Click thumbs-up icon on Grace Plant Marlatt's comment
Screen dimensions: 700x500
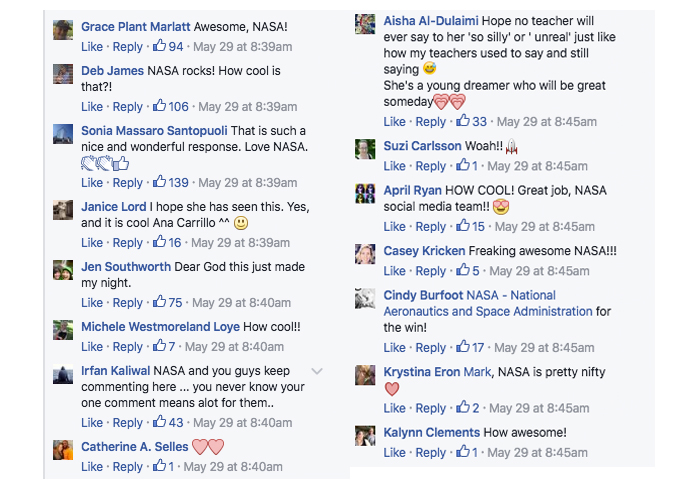click(159, 46)
